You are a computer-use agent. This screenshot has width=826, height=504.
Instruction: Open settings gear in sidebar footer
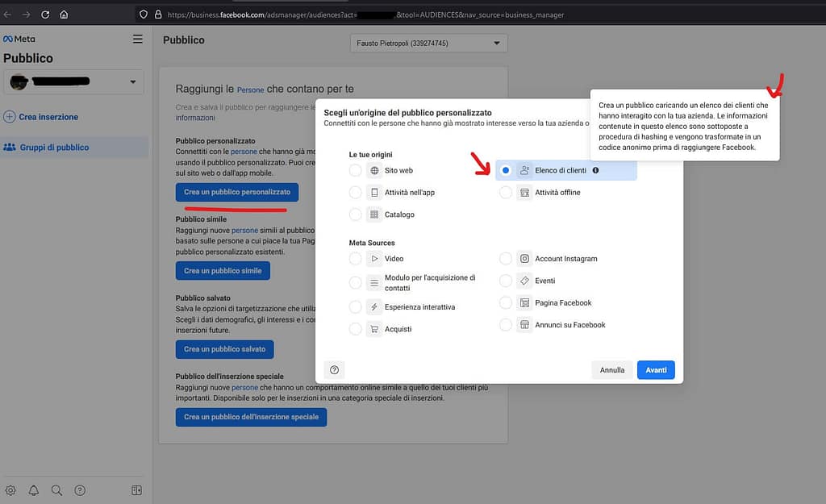click(10, 490)
